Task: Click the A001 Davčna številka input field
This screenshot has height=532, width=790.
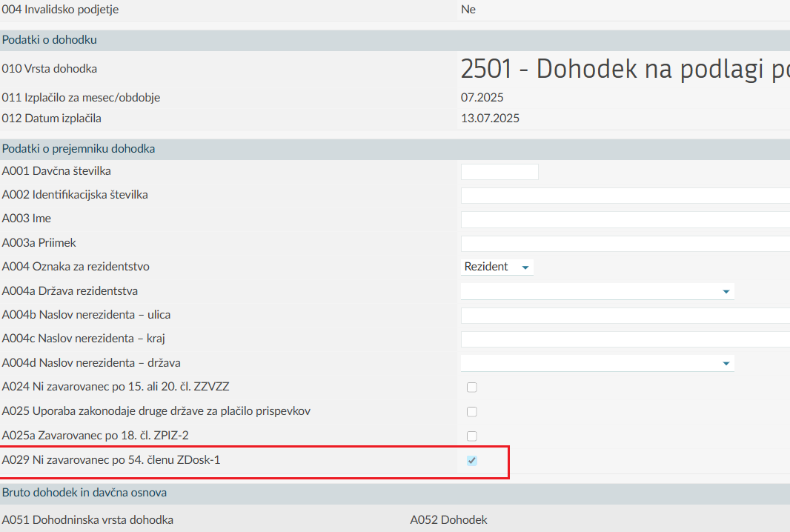Action: coord(499,172)
